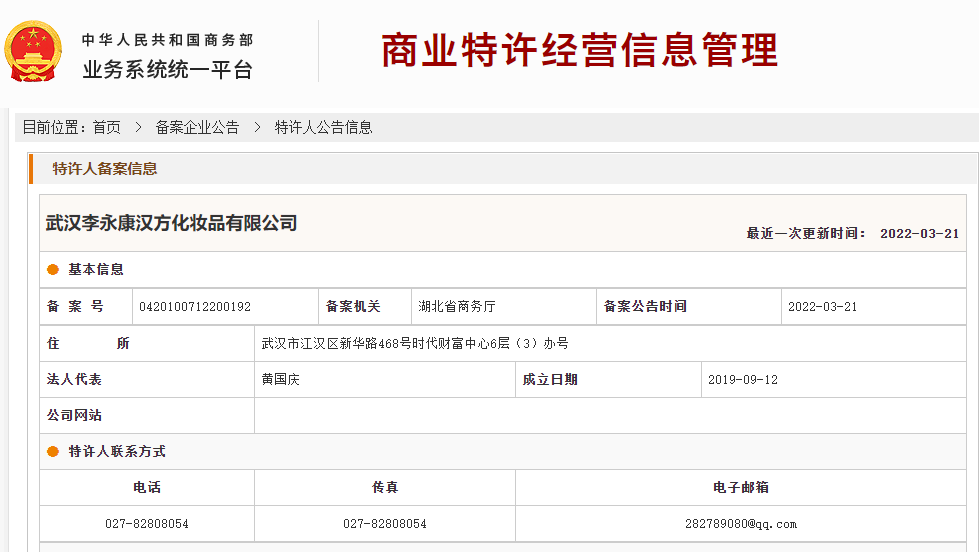Viewport: 979px width, 552px height.
Task: Click the phone number under 电话 column
Action: pos(147,524)
